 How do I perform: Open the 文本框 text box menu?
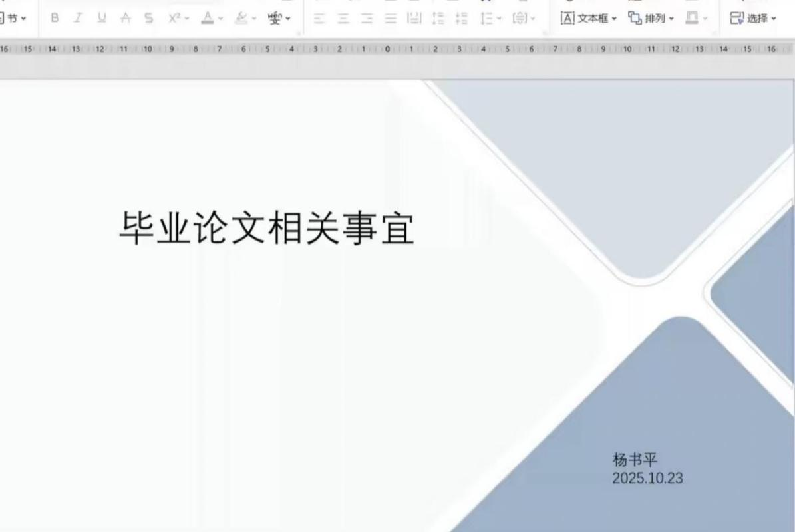588,18
